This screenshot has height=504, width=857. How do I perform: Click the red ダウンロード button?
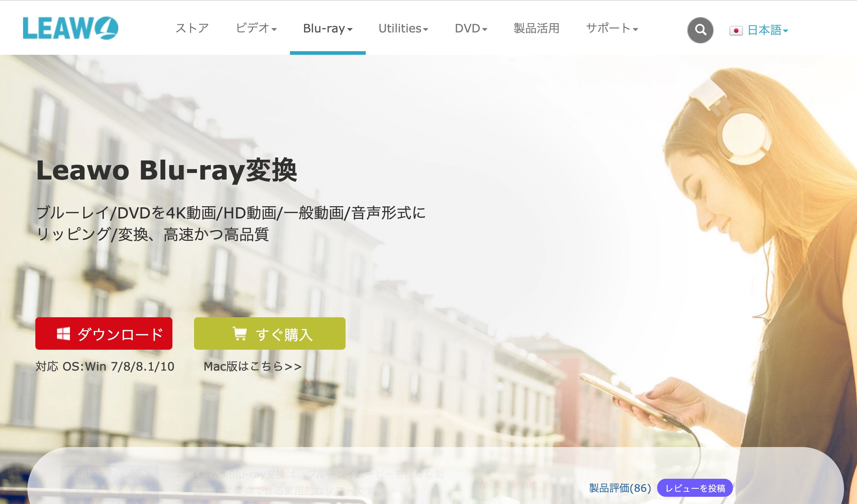104,333
